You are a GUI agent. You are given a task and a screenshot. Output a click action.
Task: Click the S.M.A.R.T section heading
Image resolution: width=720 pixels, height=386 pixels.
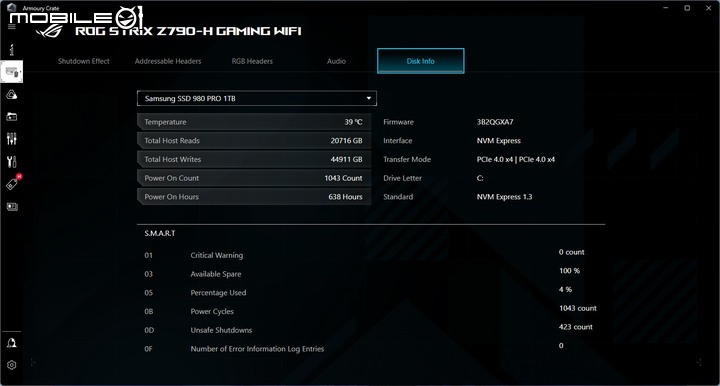(160, 233)
